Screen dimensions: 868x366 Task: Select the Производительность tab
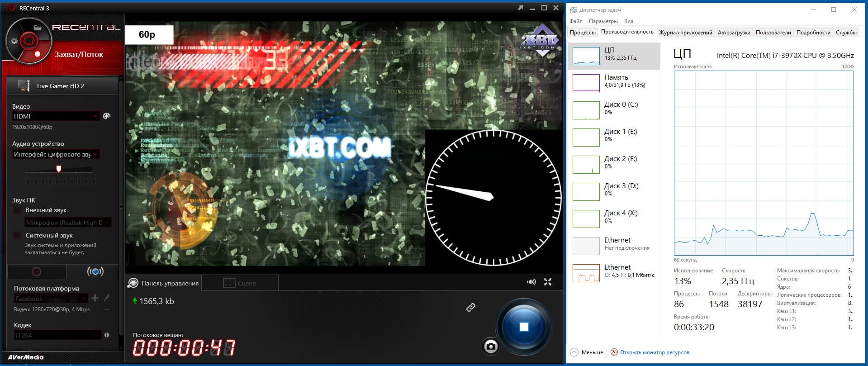point(627,32)
